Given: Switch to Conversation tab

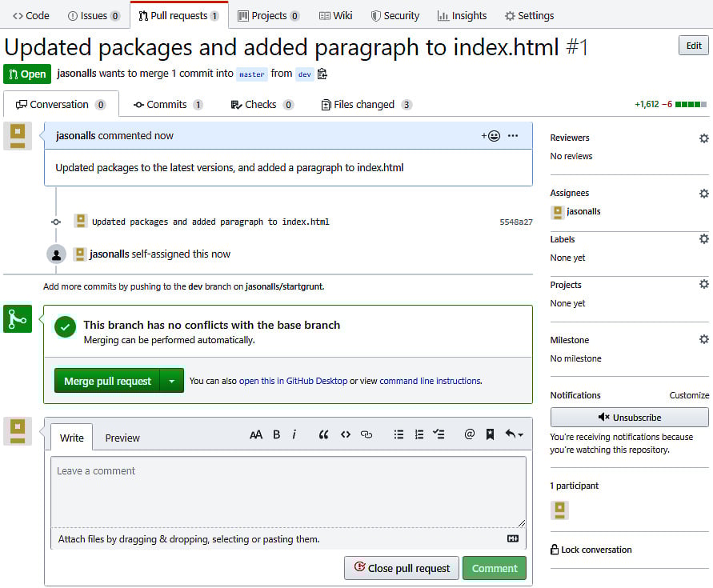Looking at the screenshot, I should 61,105.
